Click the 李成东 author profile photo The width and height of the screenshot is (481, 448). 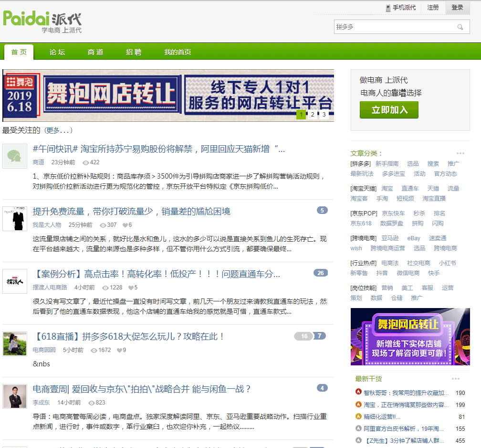(x=15, y=396)
